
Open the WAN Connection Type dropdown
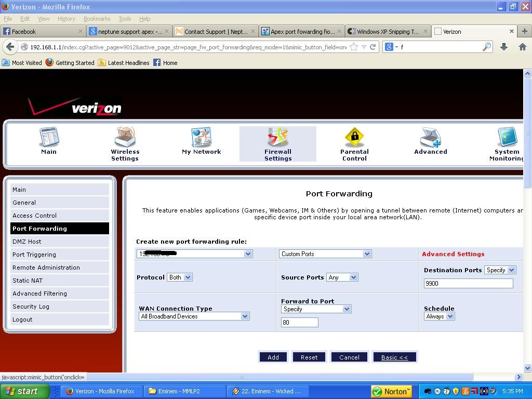point(194,316)
